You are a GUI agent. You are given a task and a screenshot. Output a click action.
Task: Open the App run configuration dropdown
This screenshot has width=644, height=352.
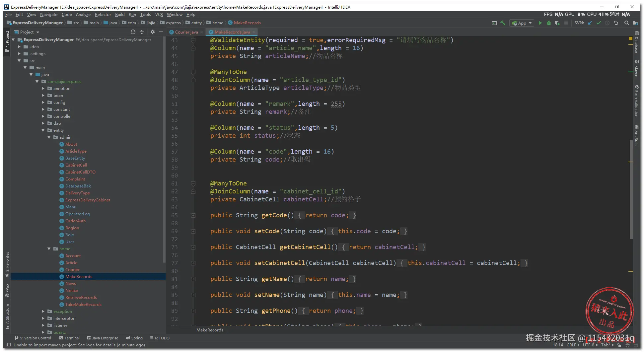pos(522,23)
